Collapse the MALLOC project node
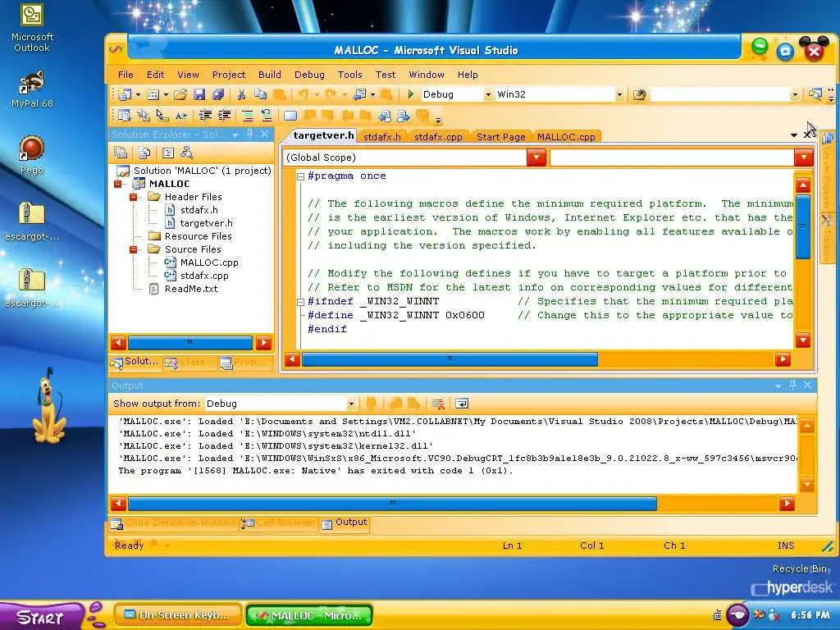This screenshot has height=630, width=840. point(118,184)
